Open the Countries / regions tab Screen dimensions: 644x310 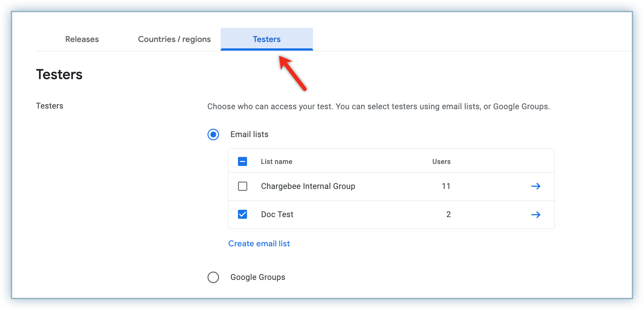point(174,39)
